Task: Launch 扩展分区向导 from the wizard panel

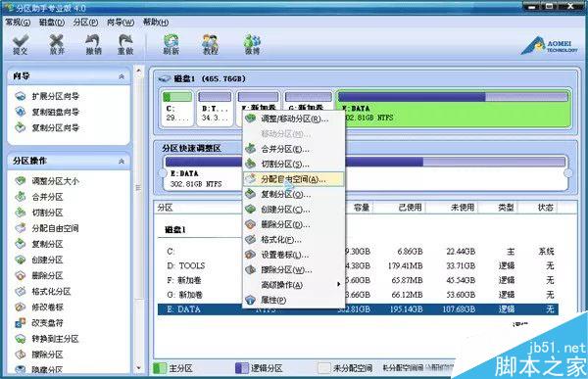Action: pos(47,96)
